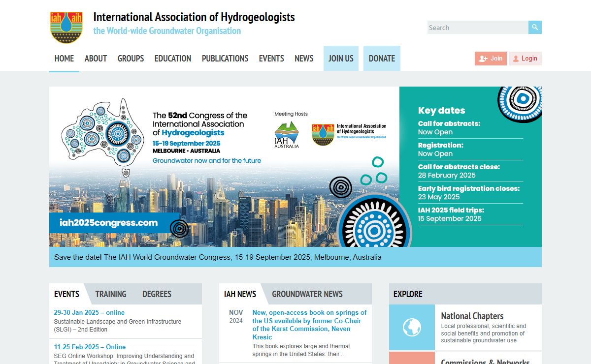The height and width of the screenshot is (364, 591).
Task: Click the World-wide Groundwater Organisation tagline
Action: 167,31
